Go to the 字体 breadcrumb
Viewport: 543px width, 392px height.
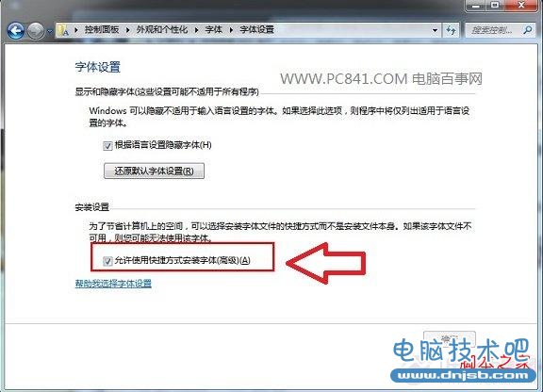(x=214, y=30)
